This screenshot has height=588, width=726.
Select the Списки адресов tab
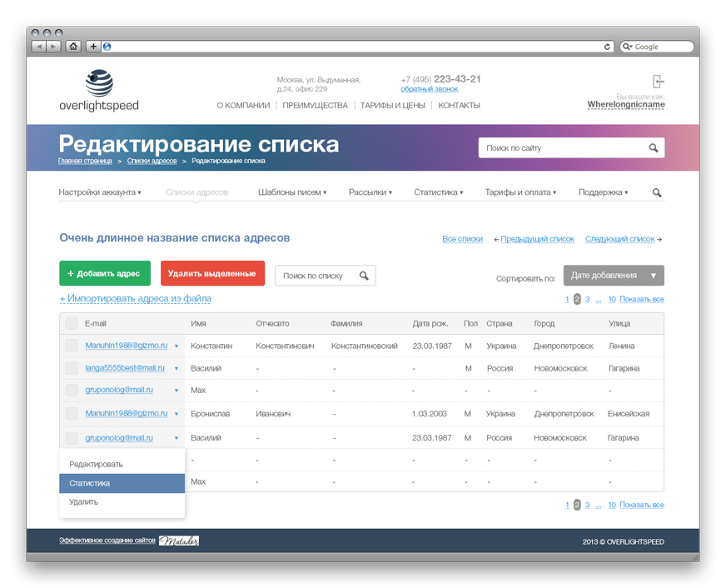coord(196,192)
